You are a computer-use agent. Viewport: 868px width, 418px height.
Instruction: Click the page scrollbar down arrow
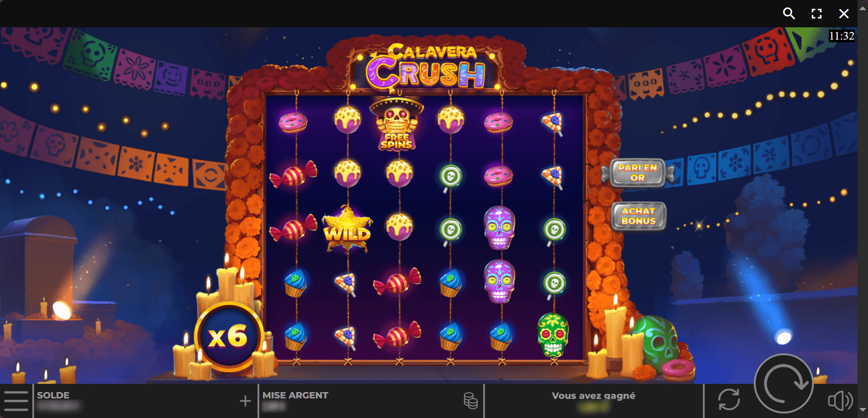(863, 410)
